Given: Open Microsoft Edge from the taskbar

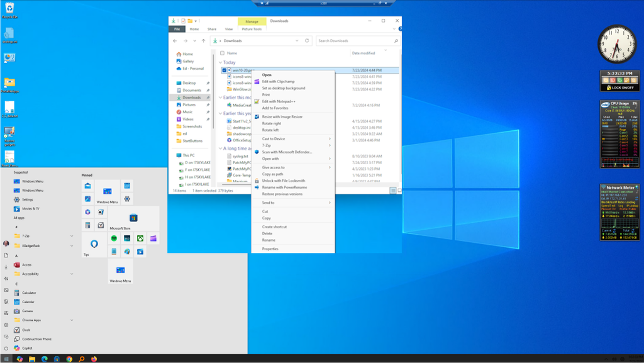Looking at the screenshot, I should coord(44,359).
